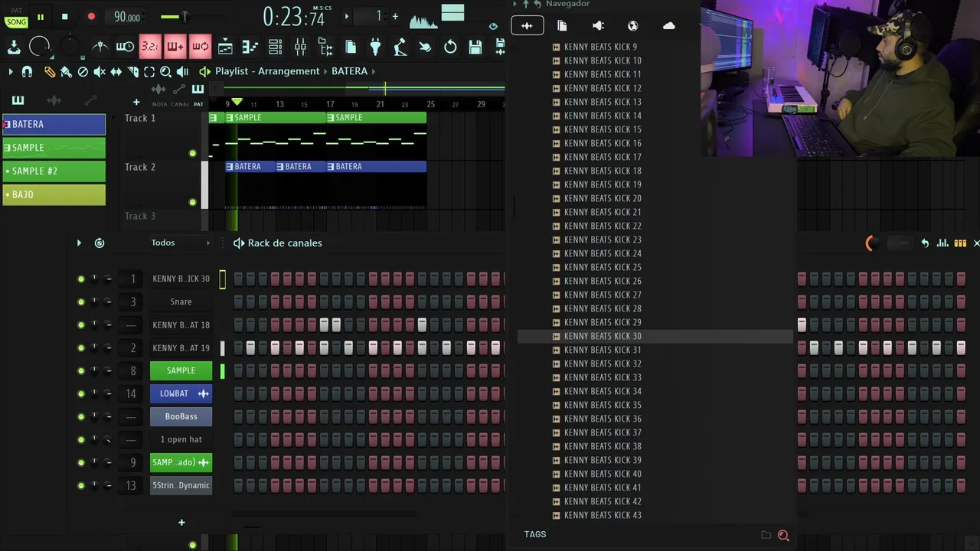Open the Playlist view icon

coord(225,47)
